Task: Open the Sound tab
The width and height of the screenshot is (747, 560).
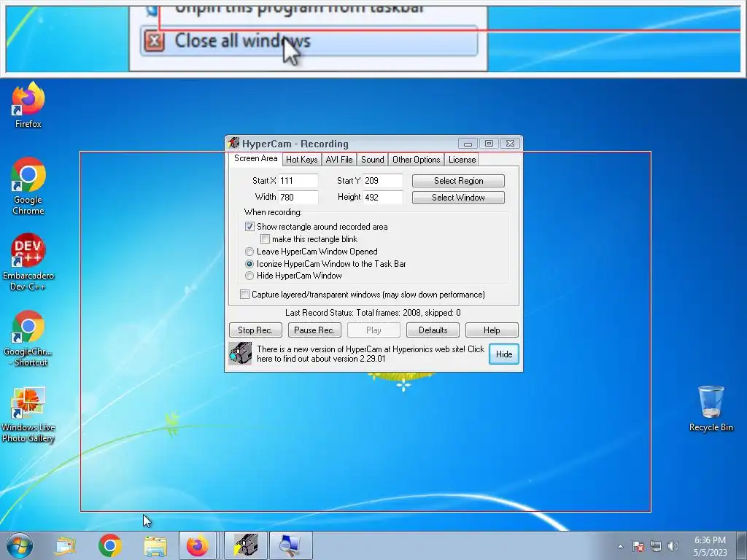Action: point(373,160)
